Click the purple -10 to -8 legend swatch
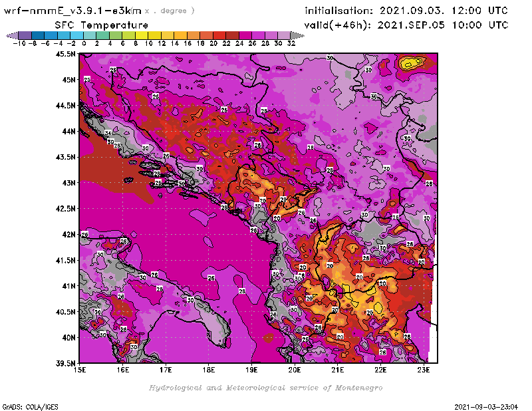 tap(25, 36)
